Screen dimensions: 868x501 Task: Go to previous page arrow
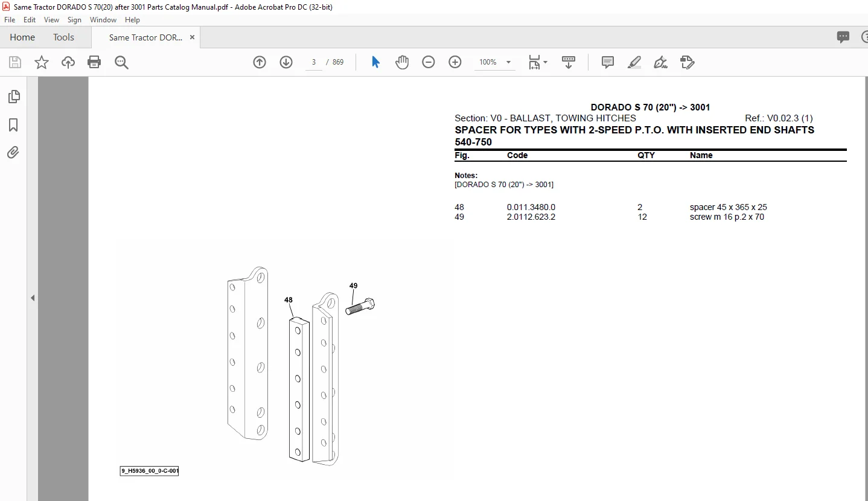(x=260, y=62)
